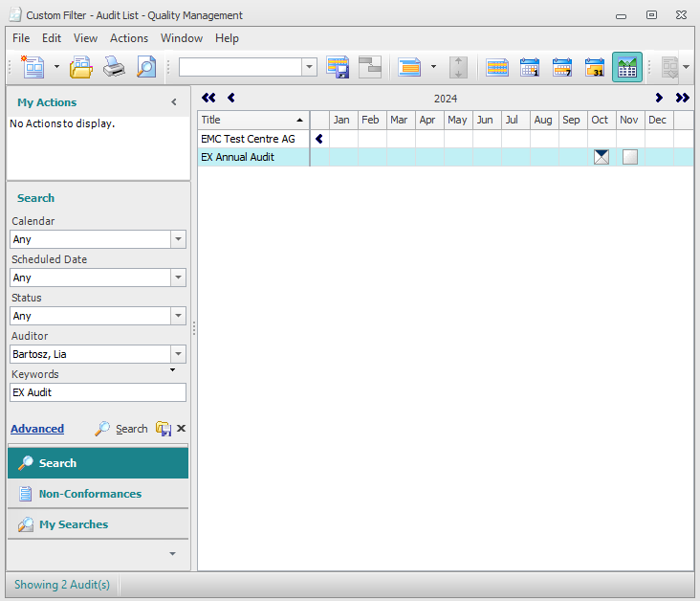Open the Actions menu
This screenshot has width=700, height=601.
coord(129,38)
